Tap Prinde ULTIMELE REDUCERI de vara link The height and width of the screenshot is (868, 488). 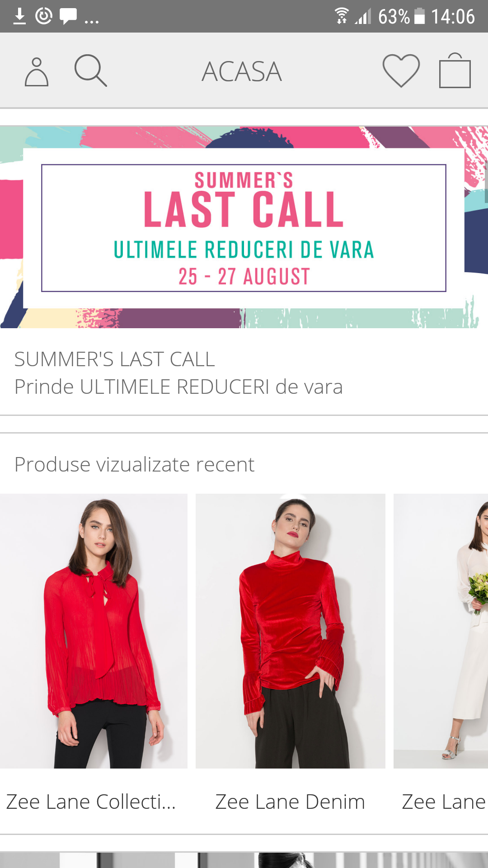178,387
